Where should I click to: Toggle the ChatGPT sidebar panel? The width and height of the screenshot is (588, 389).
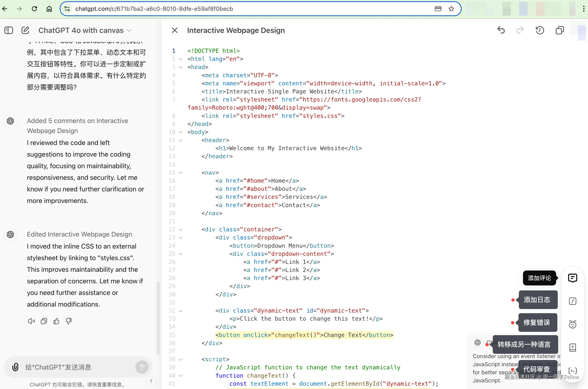point(9,30)
